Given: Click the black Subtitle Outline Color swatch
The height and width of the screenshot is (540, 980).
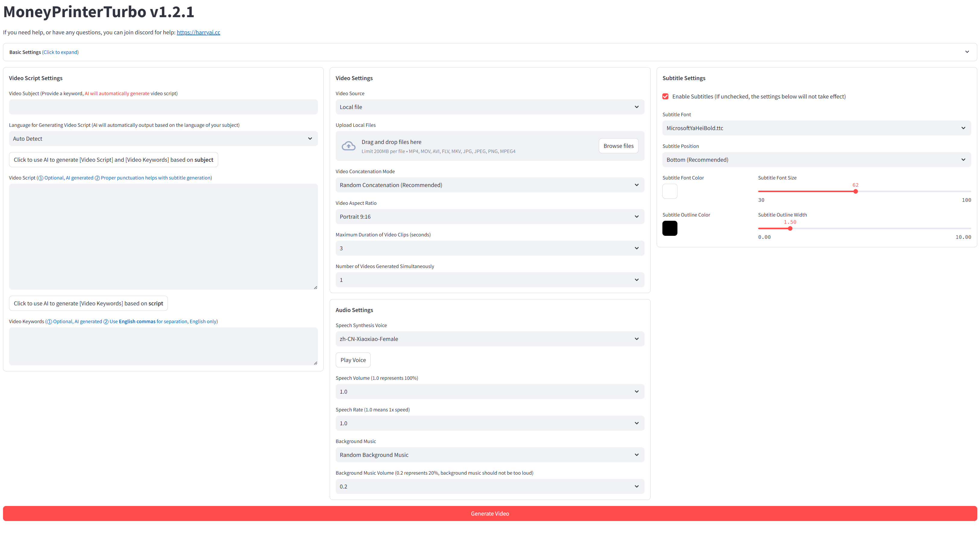Looking at the screenshot, I should (670, 228).
